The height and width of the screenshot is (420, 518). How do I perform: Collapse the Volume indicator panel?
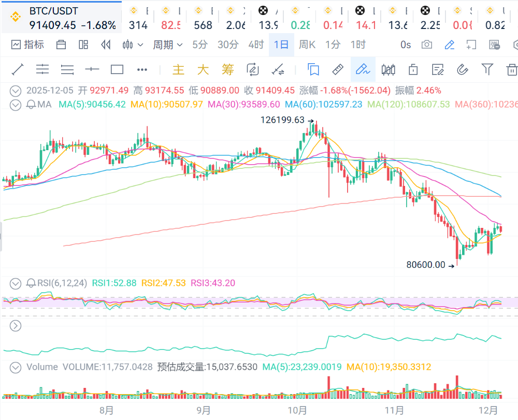16,367
